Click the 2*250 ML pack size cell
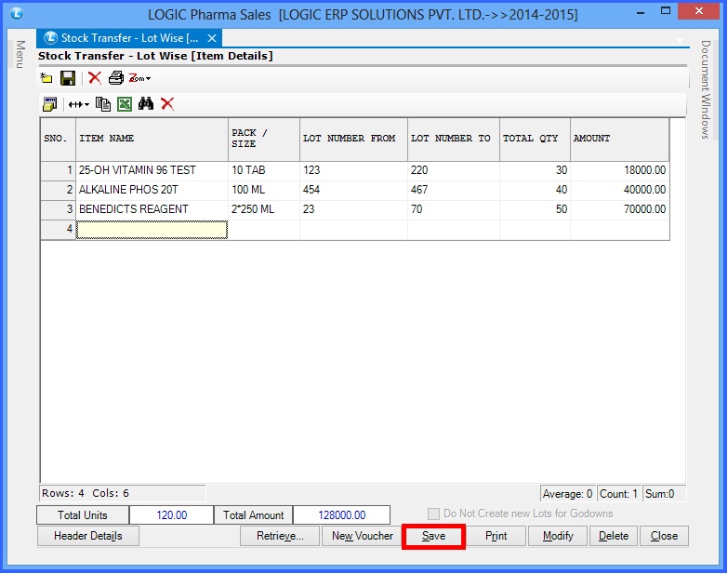 tap(264, 209)
